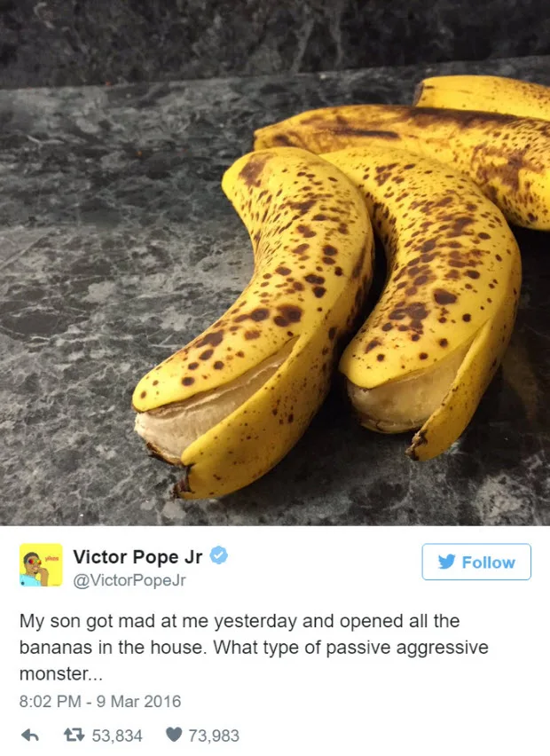Click the Twitter bird icon in Follow
Image resolution: width=550 pixels, height=756 pixels.
click(x=447, y=562)
